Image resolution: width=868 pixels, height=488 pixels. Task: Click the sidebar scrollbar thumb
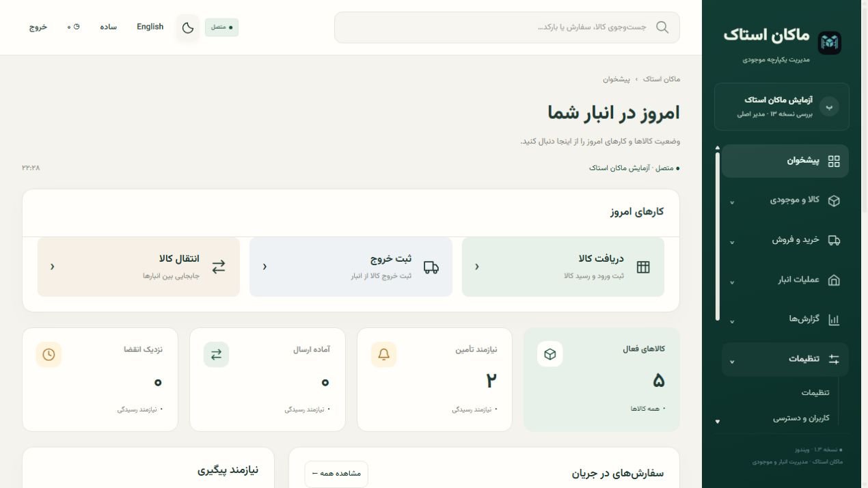tap(718, 236)
